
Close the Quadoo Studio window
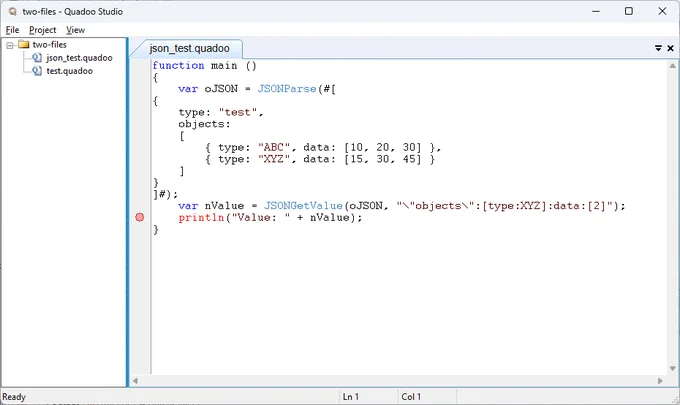[662, 11]
